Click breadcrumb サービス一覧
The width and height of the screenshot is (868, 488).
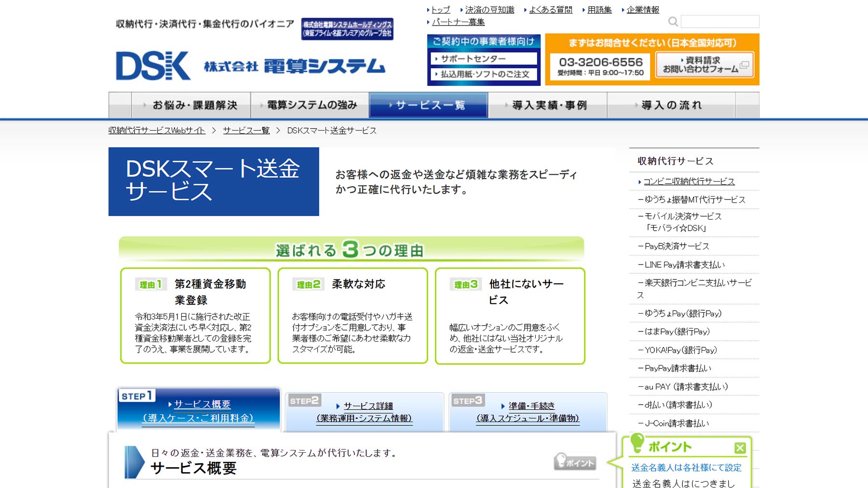[246, 131]
